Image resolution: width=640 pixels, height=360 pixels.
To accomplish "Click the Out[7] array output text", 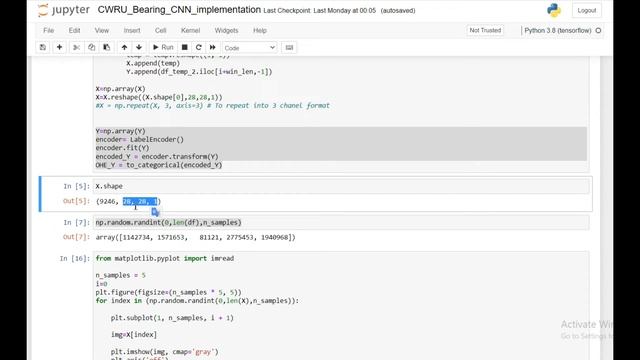I will click(x=196, y=237).
